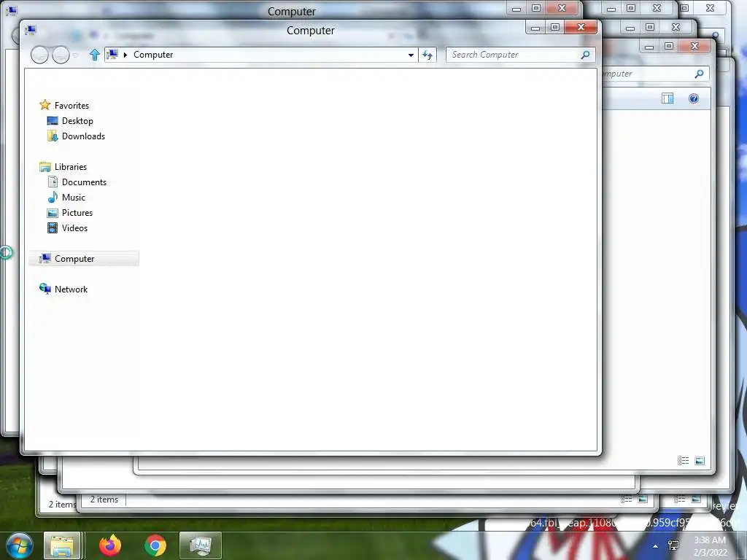Launch Firefox from the taskbar
The height and width of the screenshot is (560, 747).
110,545
